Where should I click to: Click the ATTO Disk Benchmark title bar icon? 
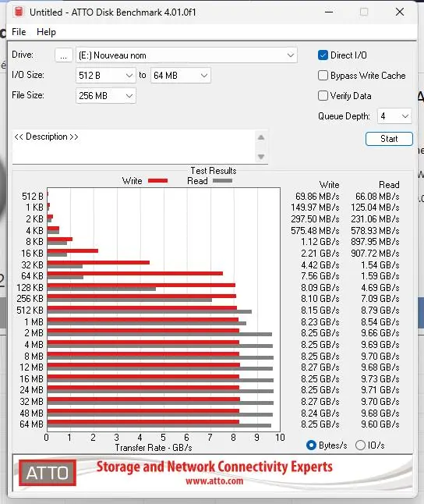pos(19,12)
